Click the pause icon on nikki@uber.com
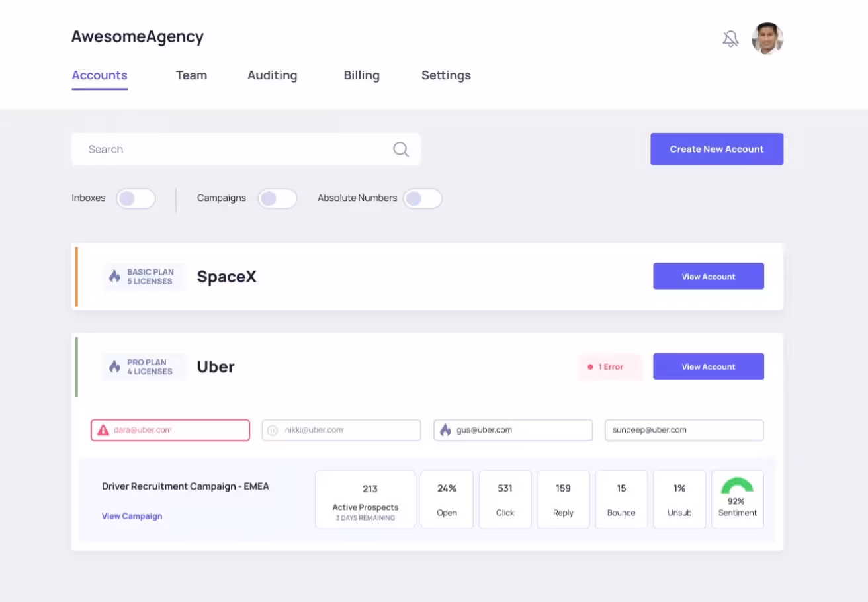Screen dimensions: 868x602 click(x=272, y=430)
